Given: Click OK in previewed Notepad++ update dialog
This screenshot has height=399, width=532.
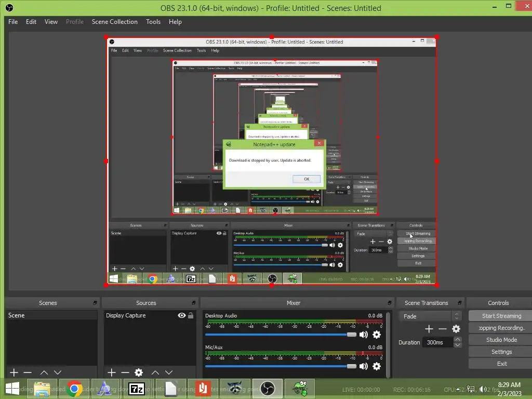Looking at the screenshot, I should point(307,179).
